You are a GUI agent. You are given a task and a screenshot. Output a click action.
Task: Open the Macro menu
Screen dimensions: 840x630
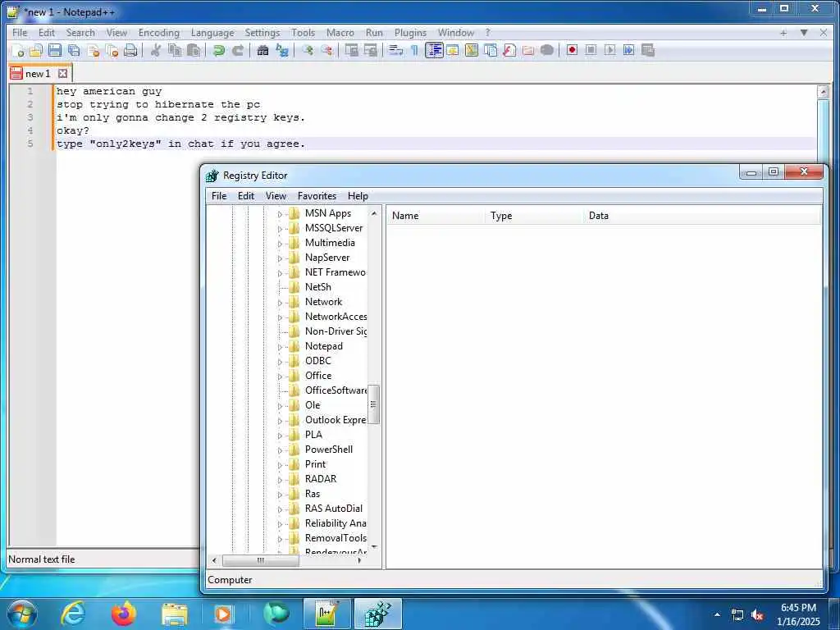pyautogui.click(x=340, y=33)
